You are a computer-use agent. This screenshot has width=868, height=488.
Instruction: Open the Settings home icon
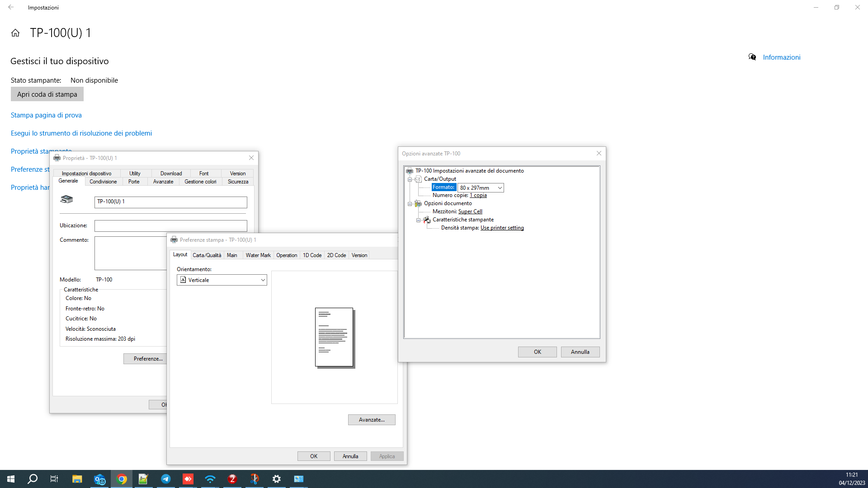15,33
